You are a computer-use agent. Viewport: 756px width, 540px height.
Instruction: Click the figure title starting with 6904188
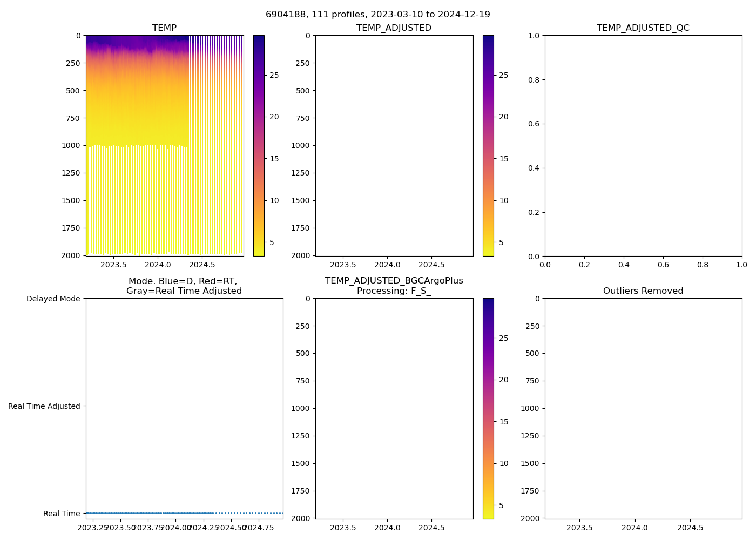click(x=377, y=15)
